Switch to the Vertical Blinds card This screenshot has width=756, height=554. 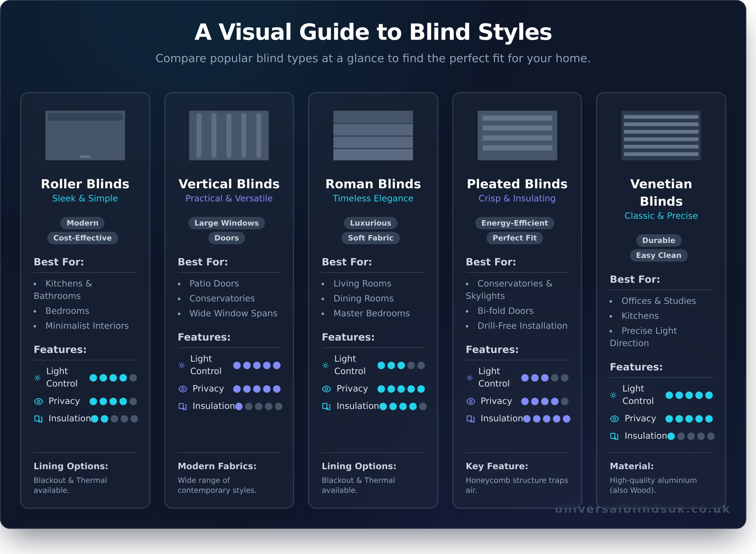[x=229, y=184]
